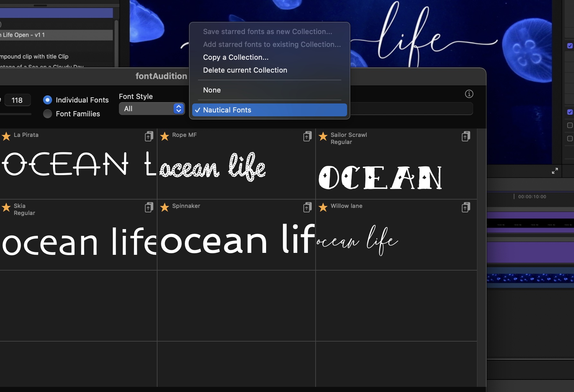Image resolution: width=574 pixels, height=392 pixels.
Task: Click the font size field showing 118
Action: click(x=18, y=100)
